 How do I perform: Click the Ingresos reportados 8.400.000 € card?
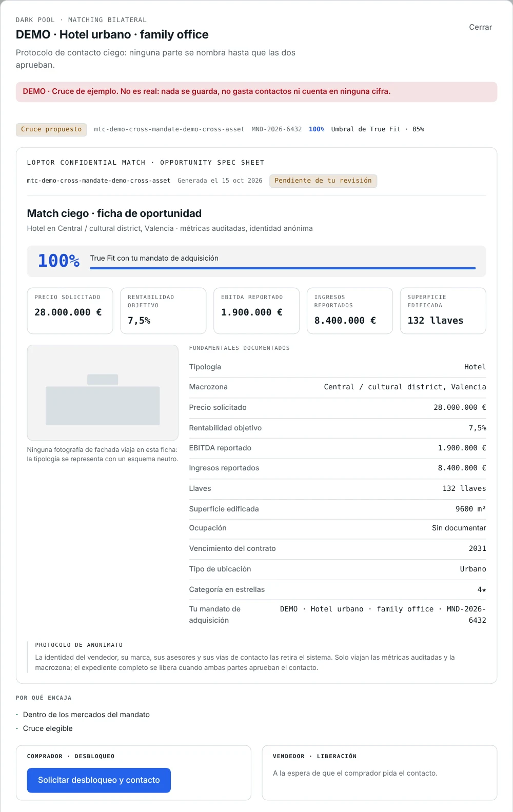(x=350, y=311)
